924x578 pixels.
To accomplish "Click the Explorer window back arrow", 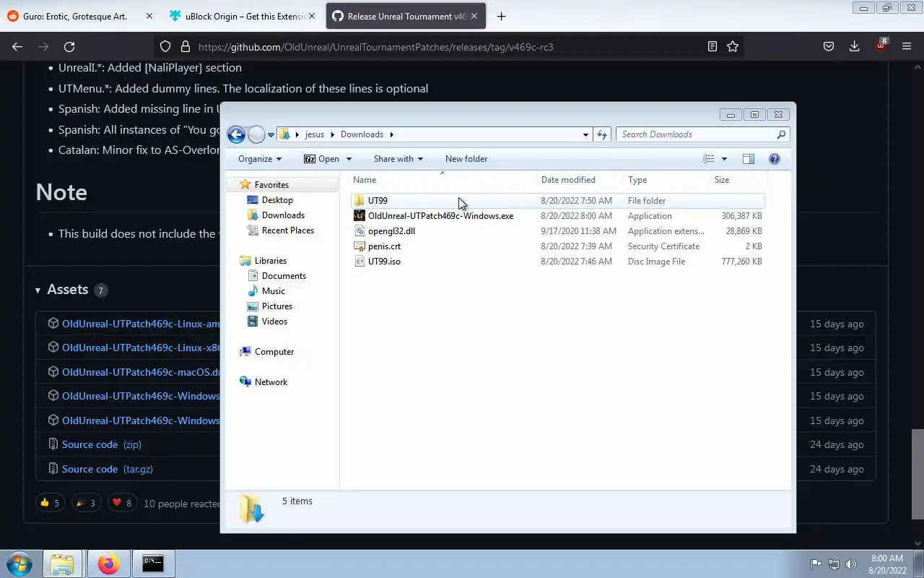I will [236, 134].
